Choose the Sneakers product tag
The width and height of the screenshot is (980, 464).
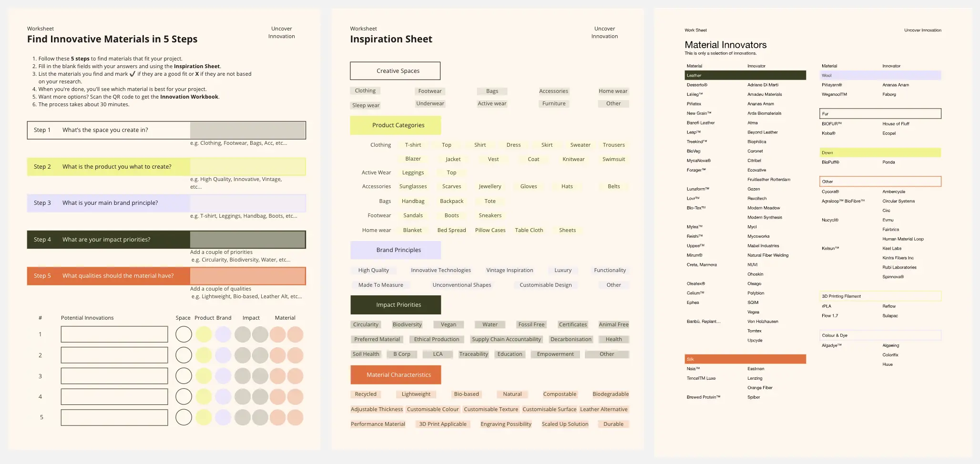click(490, 215)
